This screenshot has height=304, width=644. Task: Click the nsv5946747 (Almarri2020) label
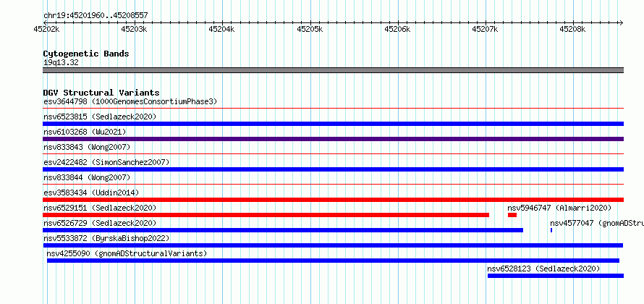coord(559,208)
